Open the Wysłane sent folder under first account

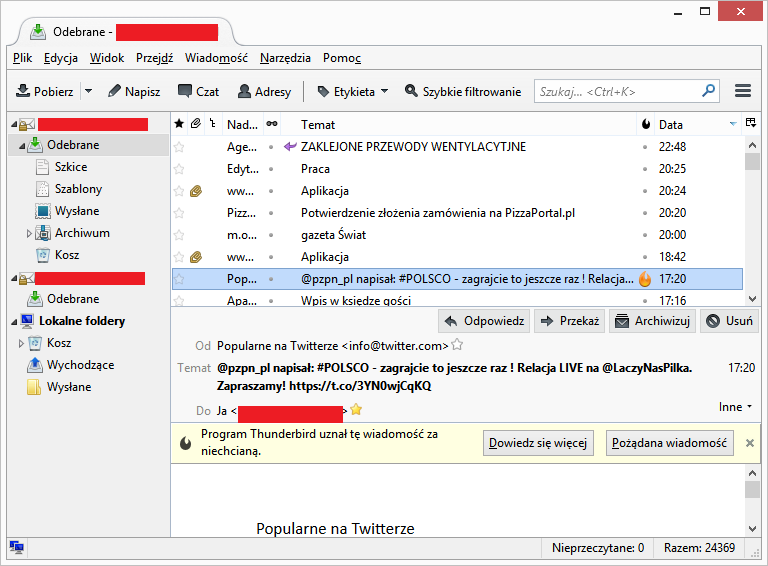click(43, 211)
